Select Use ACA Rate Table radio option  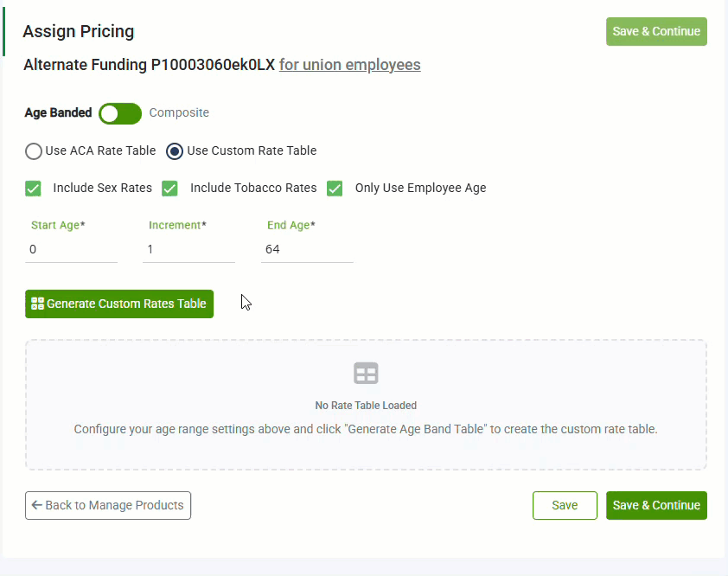coord(33,150)
